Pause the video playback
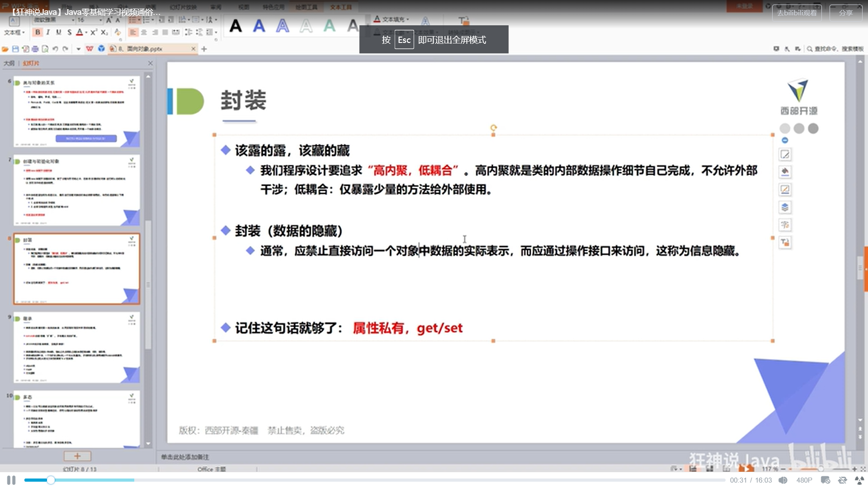The height and width of the screenshot is (488, 868). click(x=11, y=480)
